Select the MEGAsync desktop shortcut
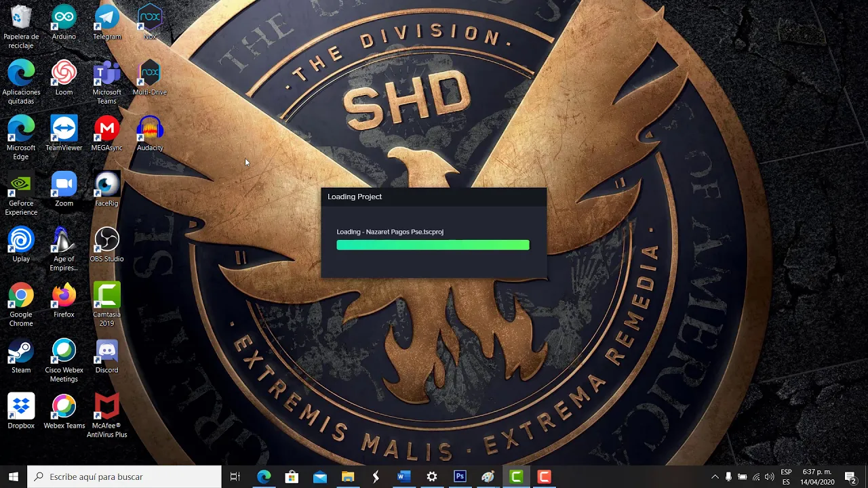This screenshot has width=868, height=488. (x=106, y=134)
